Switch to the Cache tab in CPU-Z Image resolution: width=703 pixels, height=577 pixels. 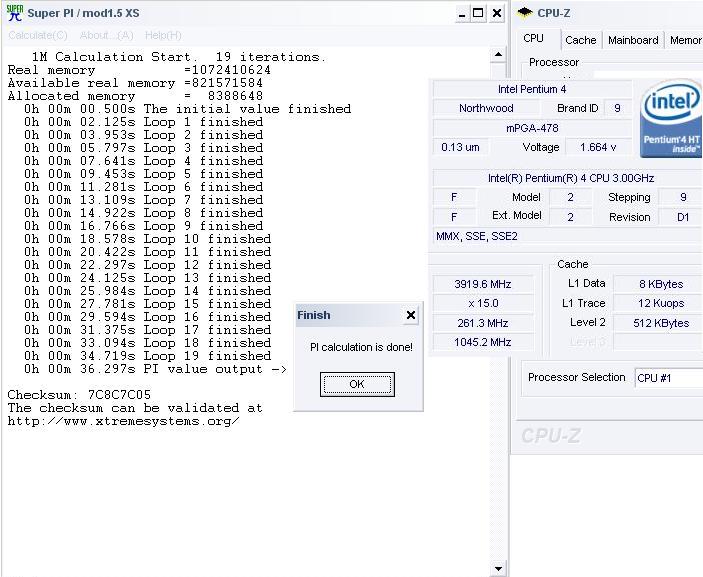click(x=581, y=40)
